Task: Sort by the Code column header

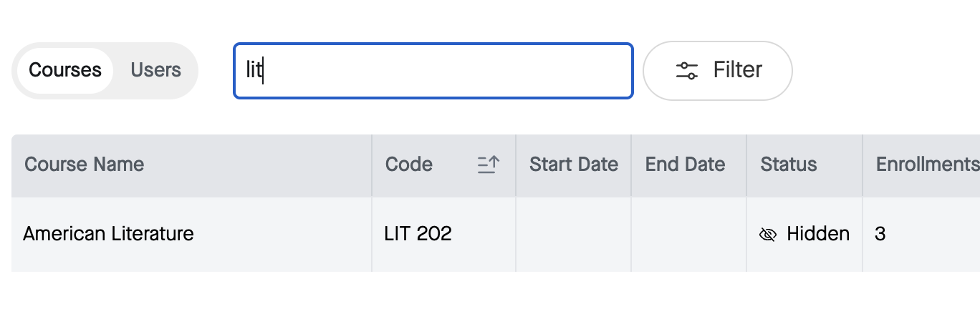Action: click(x=443, y=165)
